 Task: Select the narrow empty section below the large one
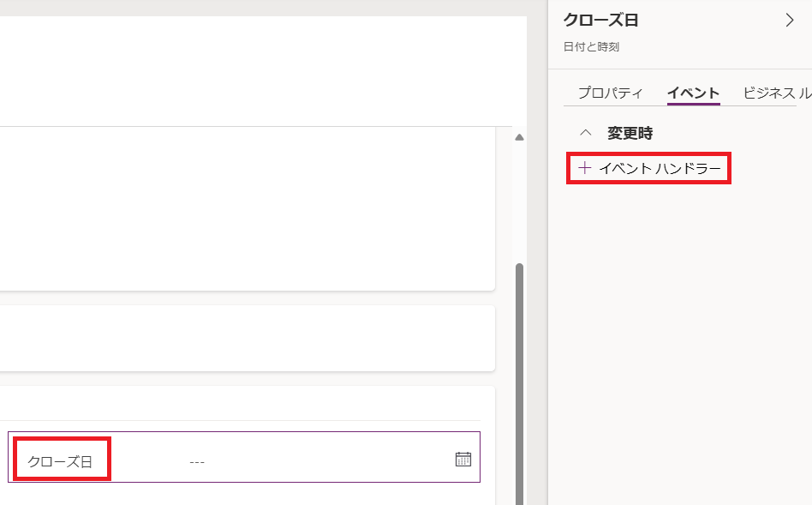248,338
